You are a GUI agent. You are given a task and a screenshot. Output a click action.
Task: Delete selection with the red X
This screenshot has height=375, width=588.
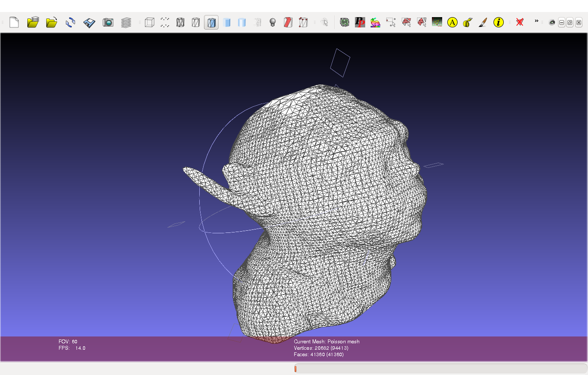[x=520, y=22]
